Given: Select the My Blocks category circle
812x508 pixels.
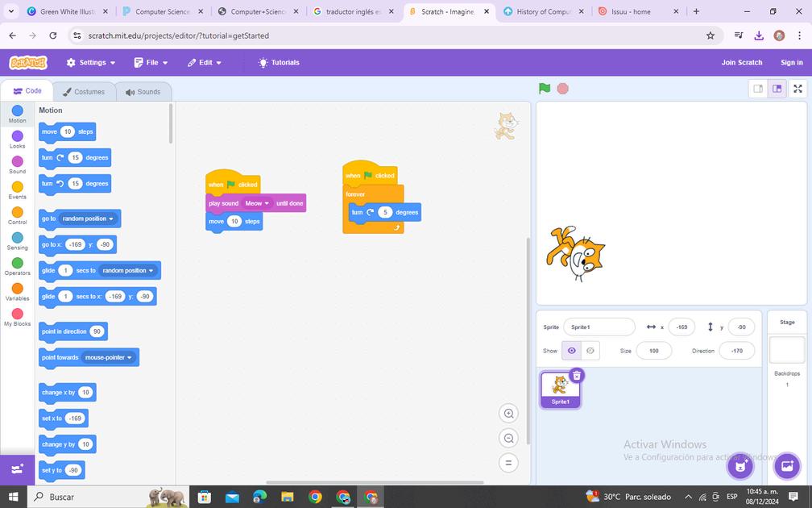Looking at the screenshot, I should point(17,314).
